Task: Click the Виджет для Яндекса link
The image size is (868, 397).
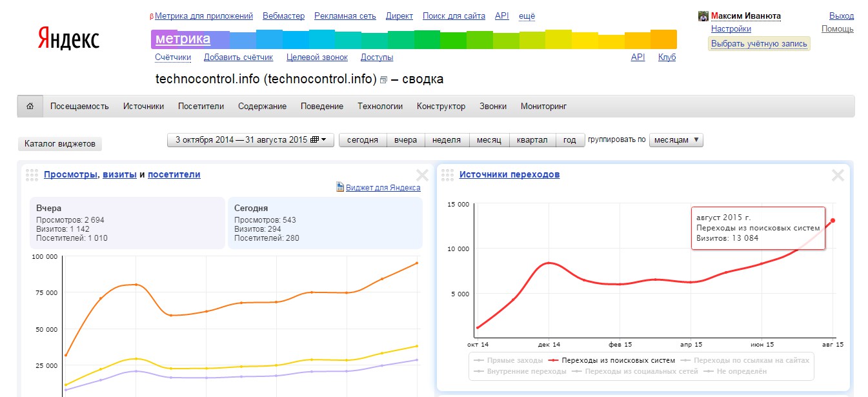Action: click(x=383, y=188)
